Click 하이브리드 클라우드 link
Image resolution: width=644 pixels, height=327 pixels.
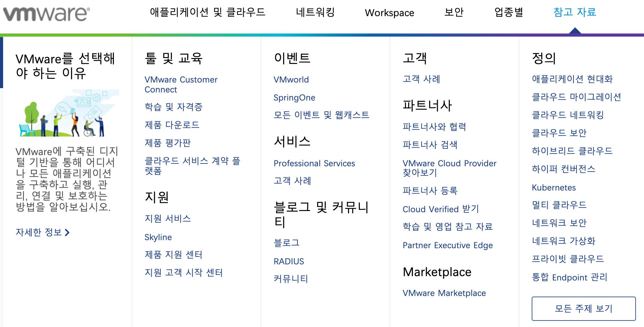(x=572, y=151)
